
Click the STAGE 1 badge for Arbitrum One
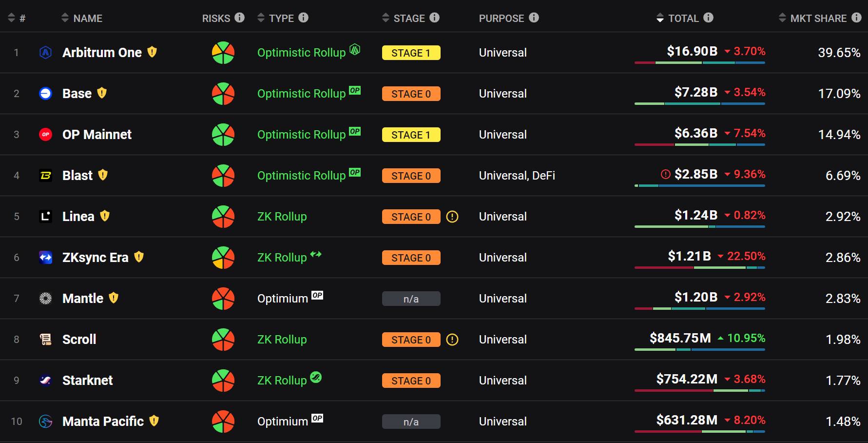[411, 53]
